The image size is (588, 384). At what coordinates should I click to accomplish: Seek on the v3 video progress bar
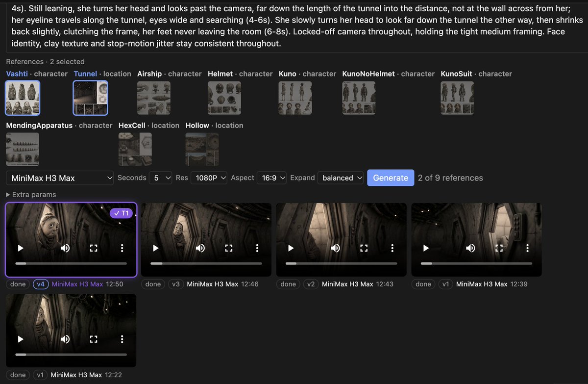[206, 263]
